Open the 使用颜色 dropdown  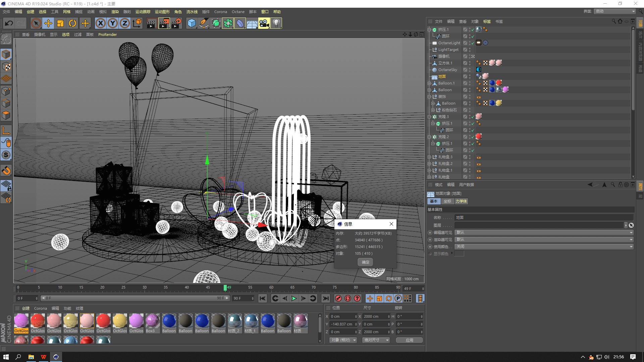tap(544, 246)
